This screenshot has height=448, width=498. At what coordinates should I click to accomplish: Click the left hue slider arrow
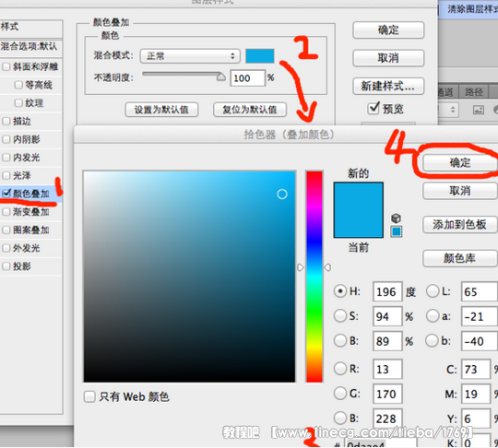pos(301,267)
